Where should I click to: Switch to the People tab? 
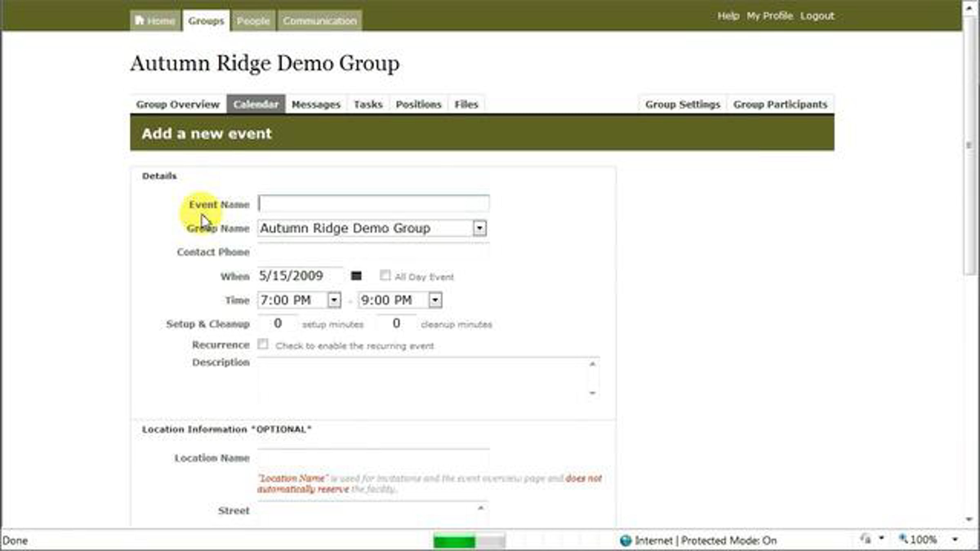pos(253,20)
